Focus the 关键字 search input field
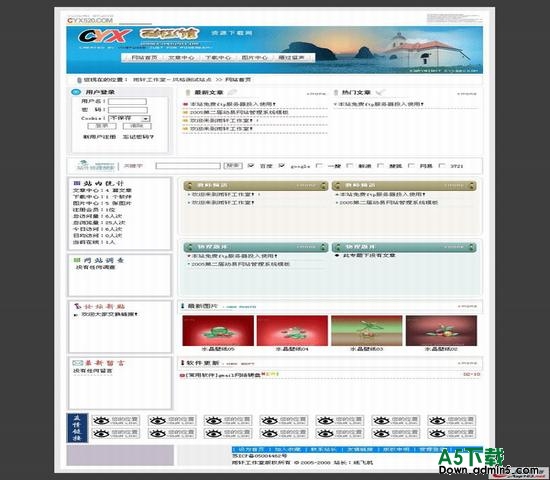 click(x=188, y=166)
